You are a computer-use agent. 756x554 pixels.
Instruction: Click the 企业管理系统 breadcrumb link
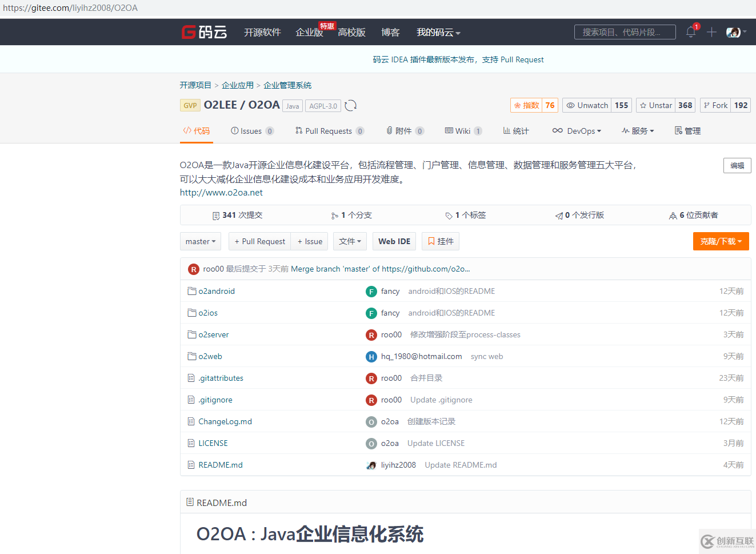287,85
